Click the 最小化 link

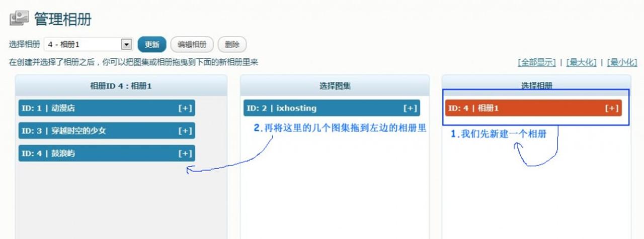click(622, 63)
